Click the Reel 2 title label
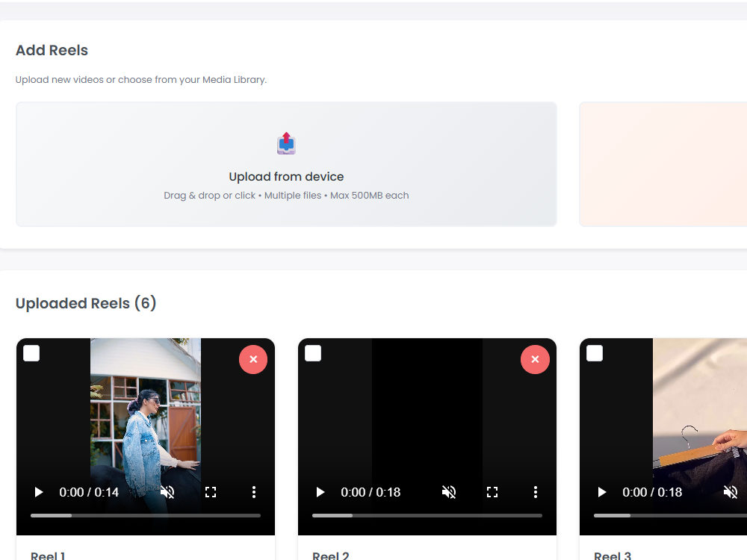747x560 pixels. pyautogui.click(x=331, y=556)
